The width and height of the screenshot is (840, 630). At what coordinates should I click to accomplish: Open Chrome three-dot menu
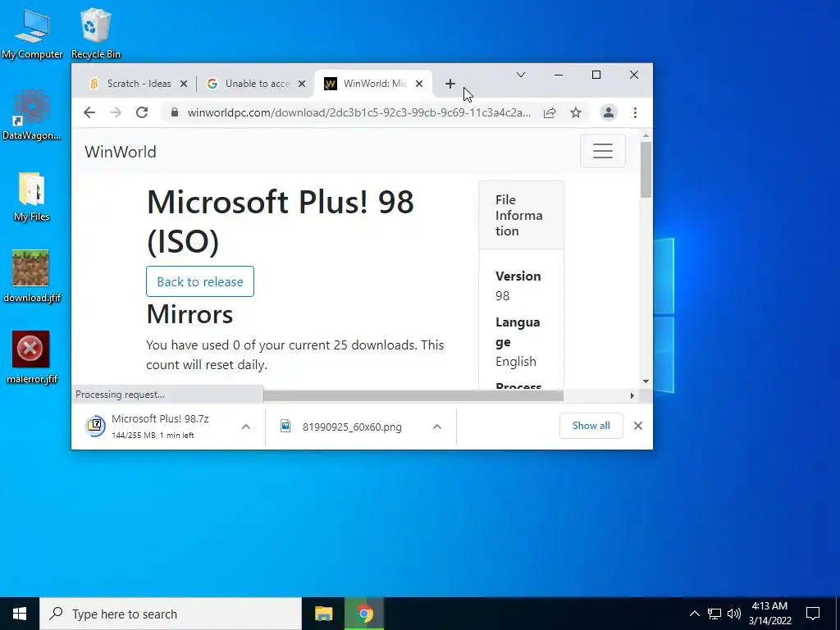coord(635,112)
